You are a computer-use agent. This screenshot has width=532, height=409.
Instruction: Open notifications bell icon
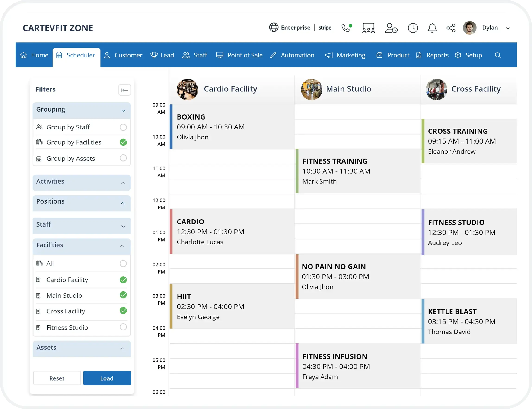tap(432, 28)
